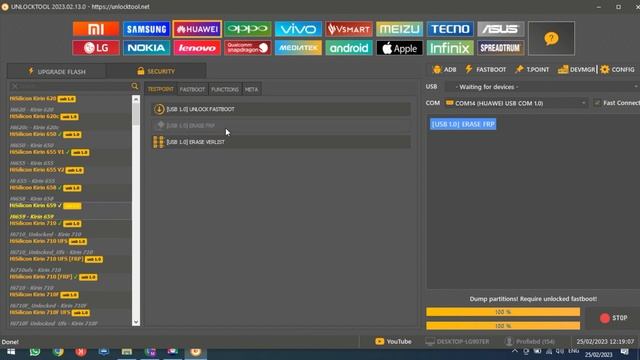The width and height of the screenshot is (640, 360).
Task: Focus the model search field
Action: pyautogui.click(x=74, y=86)
